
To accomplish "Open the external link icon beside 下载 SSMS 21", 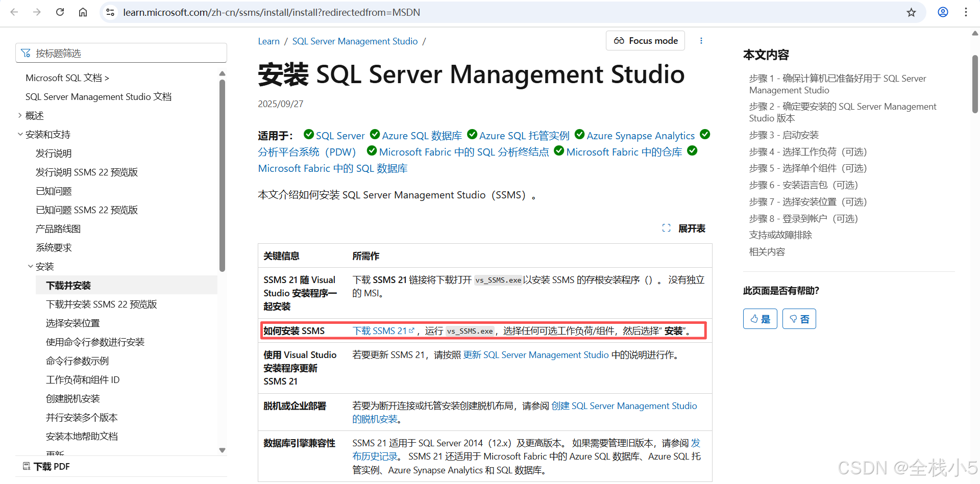I will point(412,330).
